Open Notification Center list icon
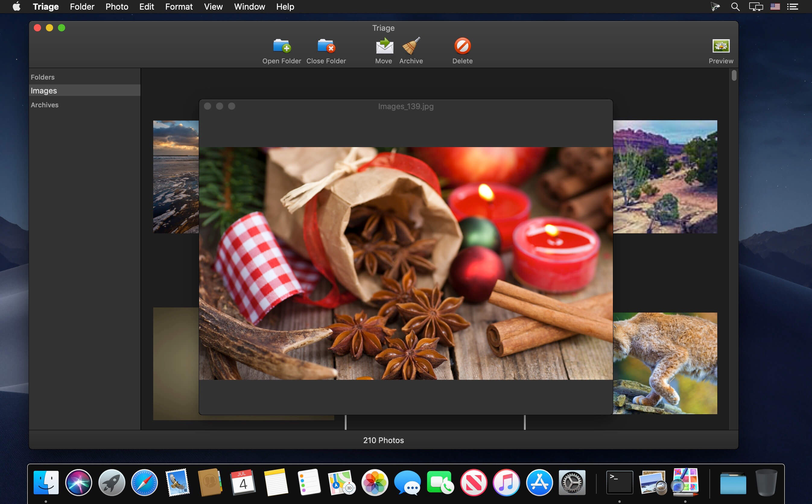 [x=793, y=7]
